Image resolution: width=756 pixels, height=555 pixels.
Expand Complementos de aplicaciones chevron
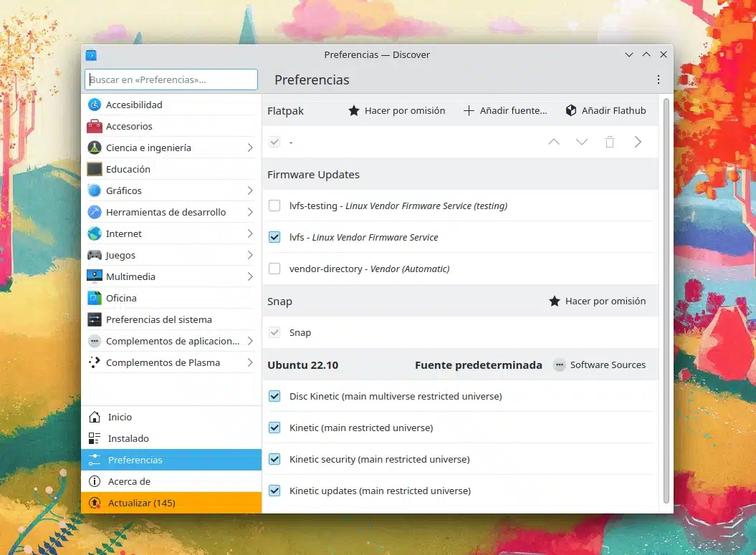[x=250, y=341]
